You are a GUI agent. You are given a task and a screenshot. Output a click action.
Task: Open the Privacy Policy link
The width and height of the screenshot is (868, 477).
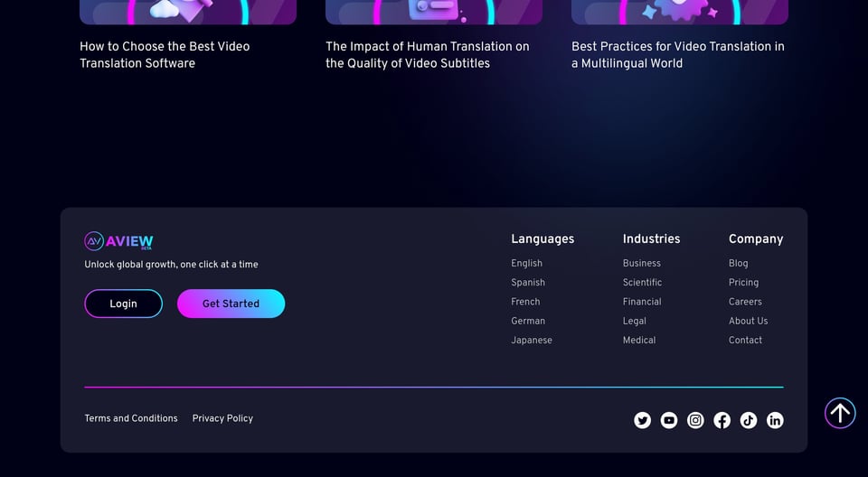[222, 418]
